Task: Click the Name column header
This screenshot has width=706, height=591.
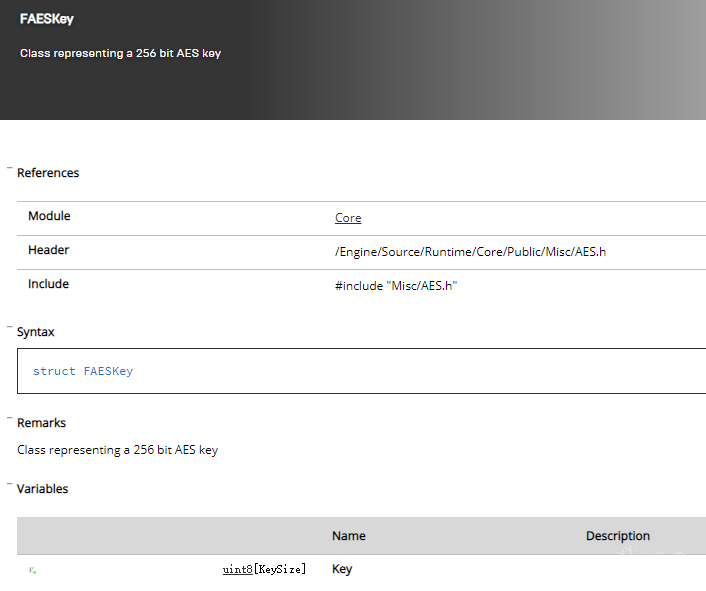Action: coord(348,536)
